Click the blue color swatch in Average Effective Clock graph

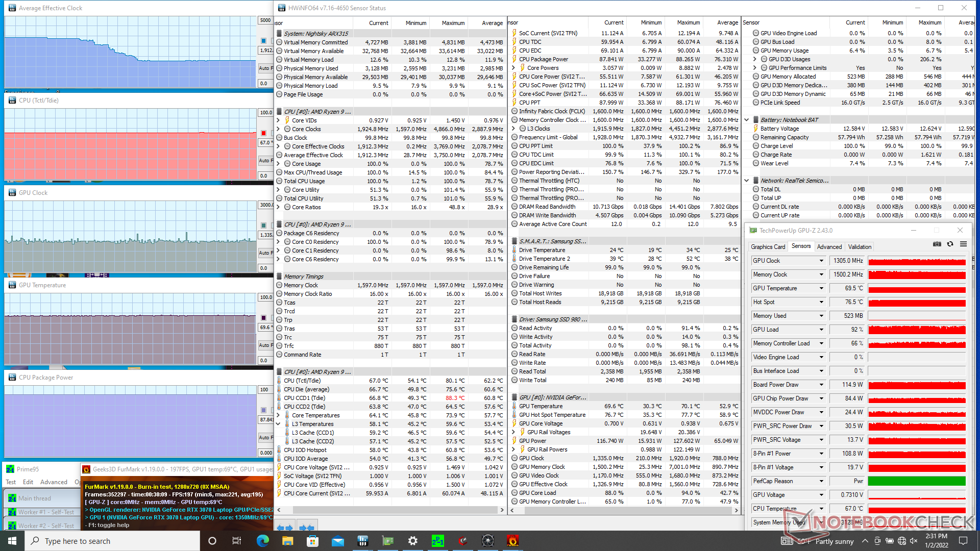pos(264,41)
